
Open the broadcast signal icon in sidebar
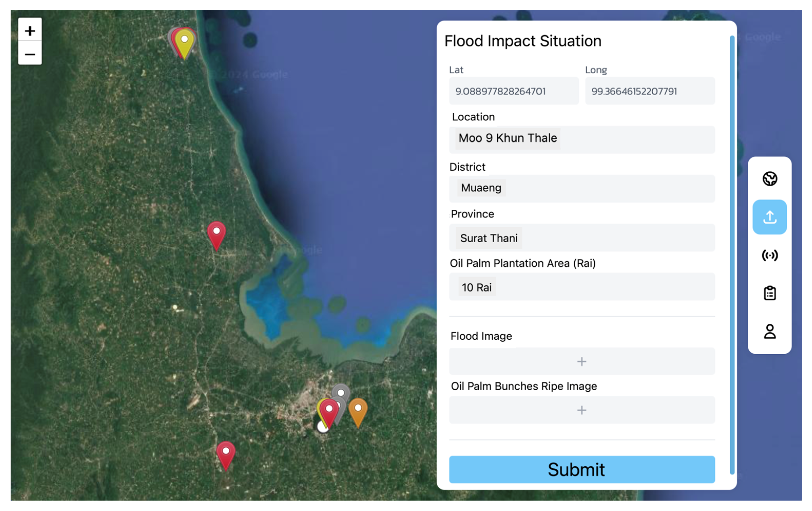[769, 255]
